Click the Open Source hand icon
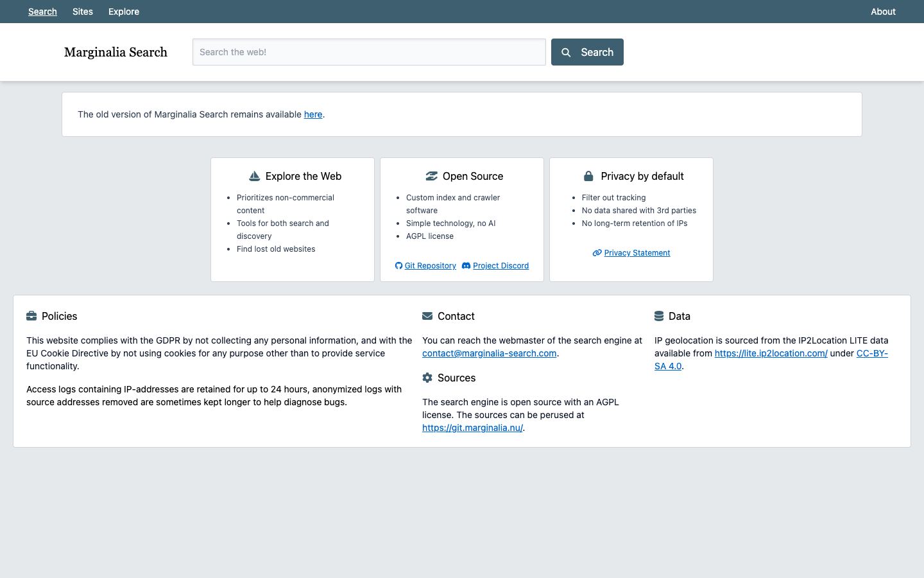Image resolution: width=924 pixels, height=578 pixels. click(431, 176)
